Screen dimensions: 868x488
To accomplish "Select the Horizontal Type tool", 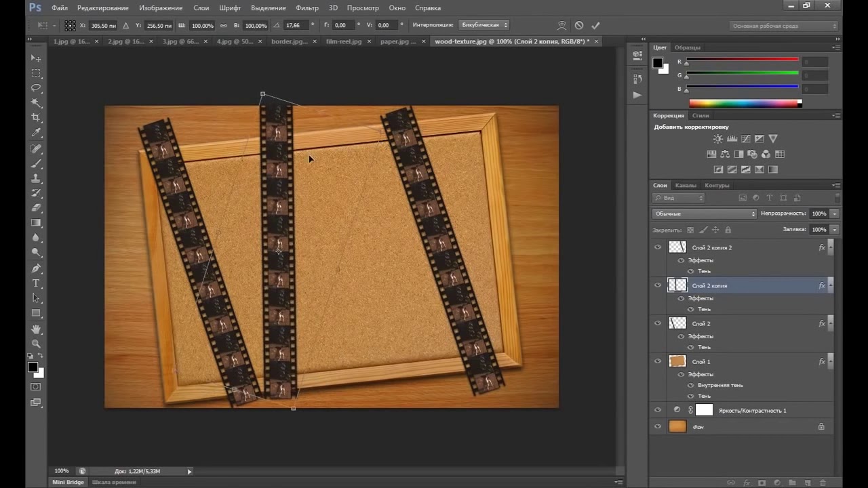I will [36, 283].
